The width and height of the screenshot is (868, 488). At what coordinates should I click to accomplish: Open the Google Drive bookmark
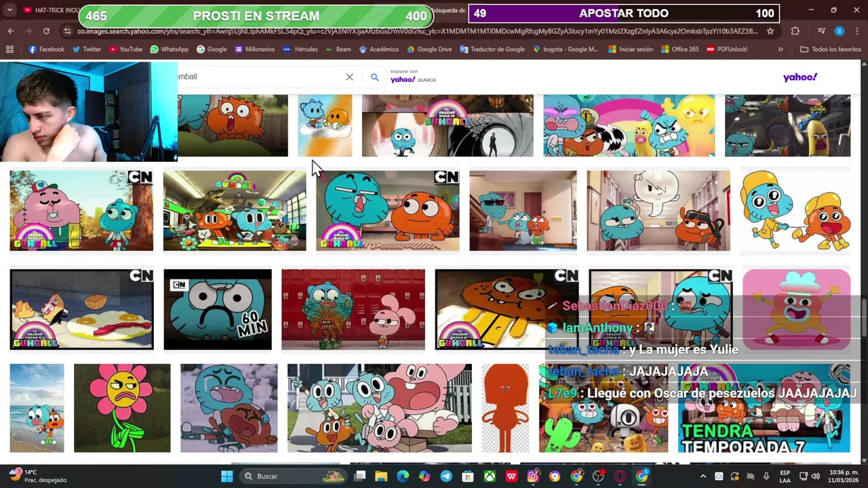pyautogui.click(x=429, y=49)
